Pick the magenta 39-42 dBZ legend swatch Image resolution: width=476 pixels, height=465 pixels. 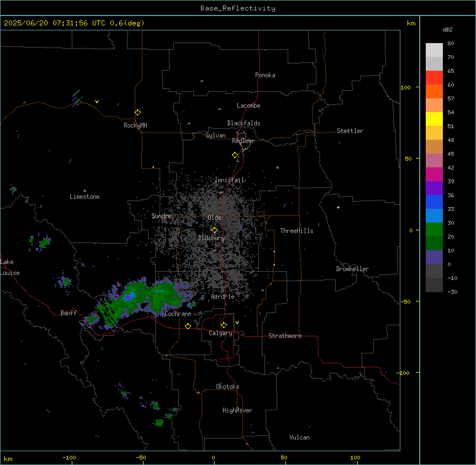(x=434, y=174)
